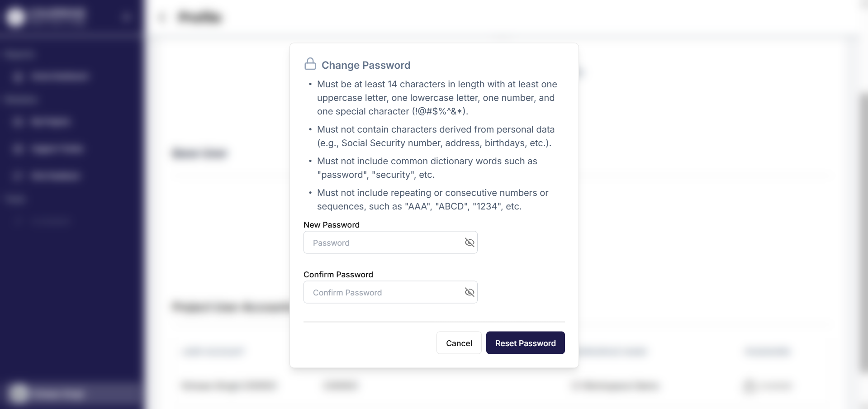The image size is (868, 409).
Task: Click the fourth sidebar navigation item's icon
Action: 18,176
